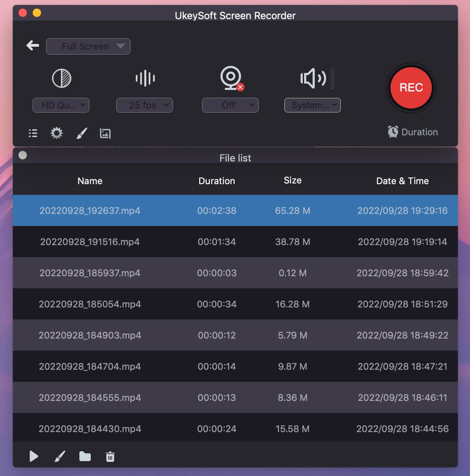Expand the webcam Off dropdown
The width and height of the screenshot is (470, 476).
click(x=230, y=105)
